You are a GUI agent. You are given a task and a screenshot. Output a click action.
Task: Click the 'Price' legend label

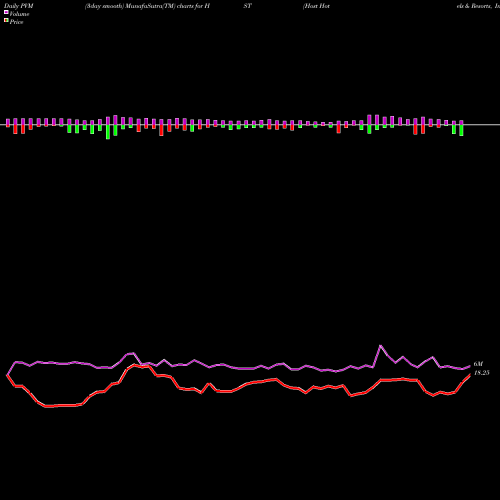16,22
